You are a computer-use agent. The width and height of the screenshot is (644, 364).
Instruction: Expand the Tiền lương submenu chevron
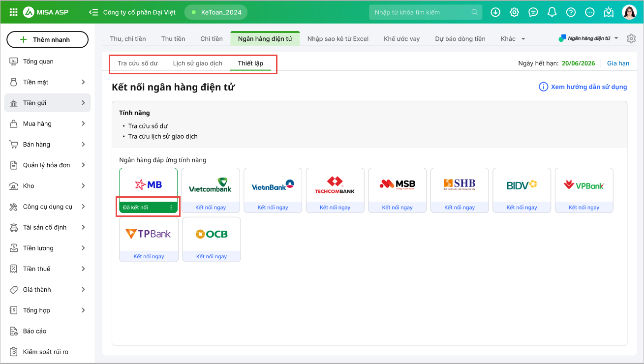click(x=83, y=248)
